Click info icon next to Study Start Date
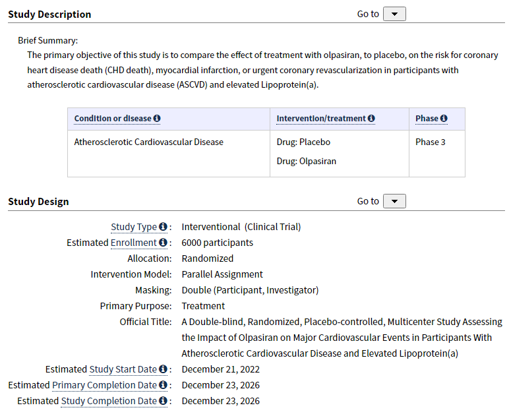The width and height of the screenshot is (509, 420). pyautogui.click(x=164, y=369)
